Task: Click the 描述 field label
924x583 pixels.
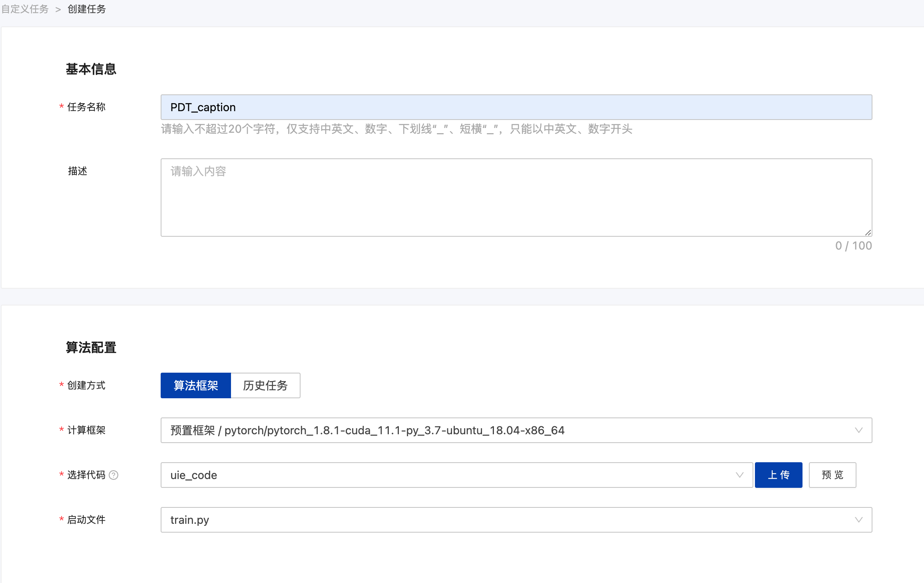Action: pos(78,171)
